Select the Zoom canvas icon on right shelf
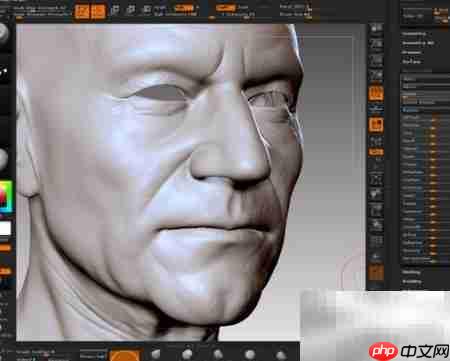Screen dimensions: 450x361 376,60
